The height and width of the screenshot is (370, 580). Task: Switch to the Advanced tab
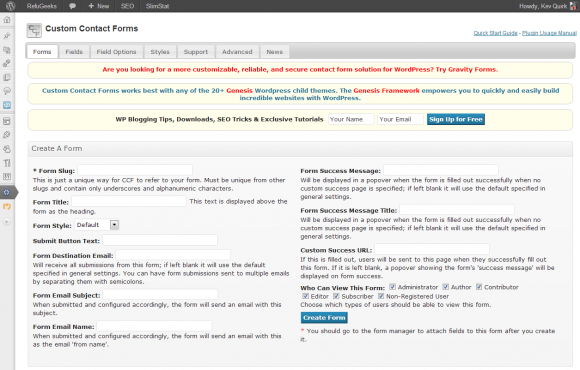[x=237, y=52]
